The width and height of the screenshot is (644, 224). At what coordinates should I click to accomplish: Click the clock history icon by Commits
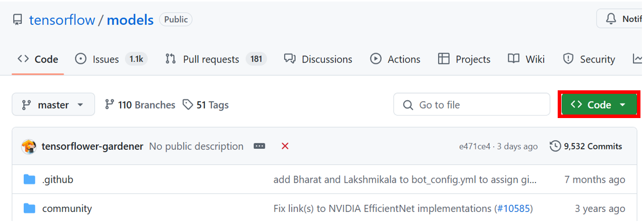(555, 146)
